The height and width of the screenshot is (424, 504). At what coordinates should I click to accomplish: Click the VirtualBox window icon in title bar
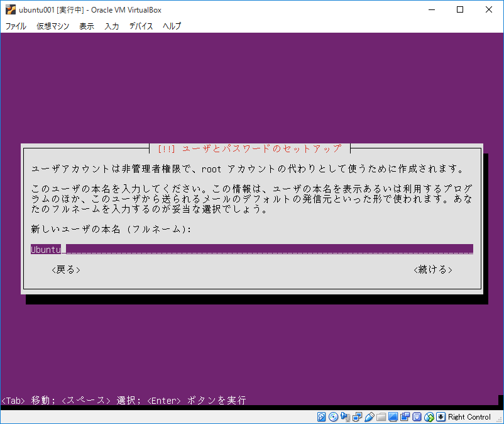point(8,9)
